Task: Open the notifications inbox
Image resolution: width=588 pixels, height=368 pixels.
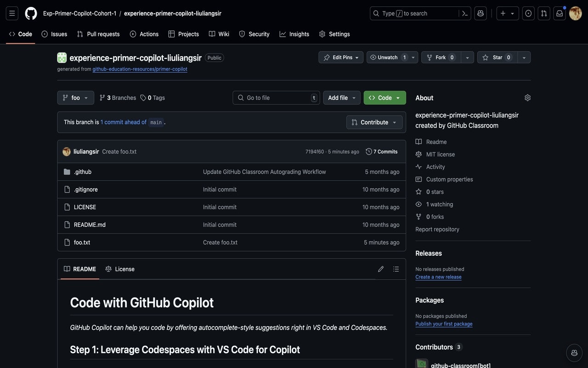Action: (x=560, y=13)
